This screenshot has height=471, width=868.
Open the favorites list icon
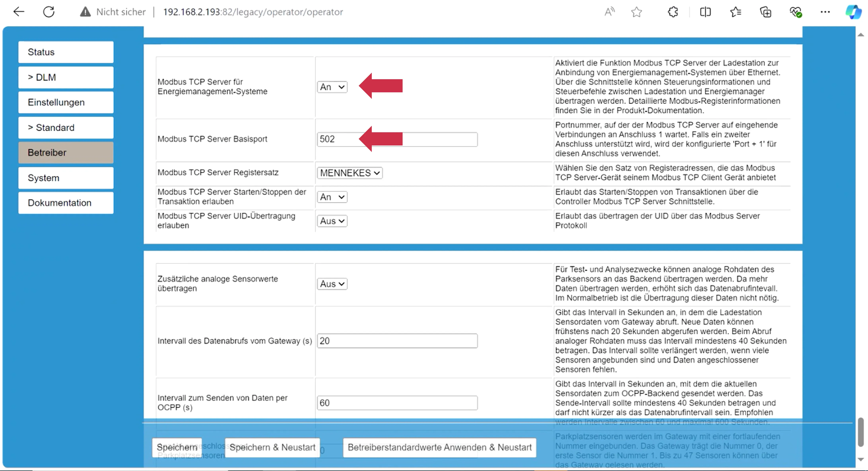tap(736, 12)
